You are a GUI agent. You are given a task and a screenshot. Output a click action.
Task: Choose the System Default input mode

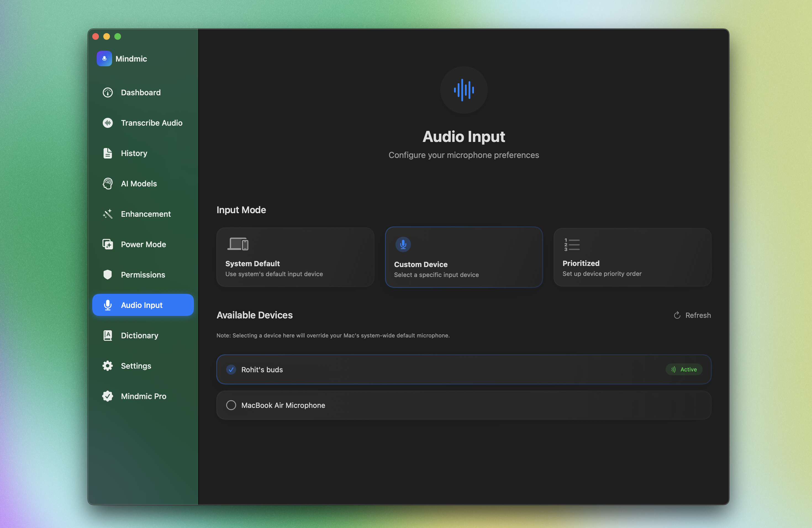pos(295,257)
